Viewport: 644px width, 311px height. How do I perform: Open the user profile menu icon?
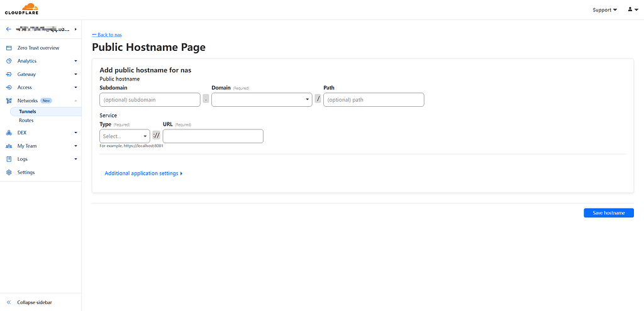click(x=633, y=9)
